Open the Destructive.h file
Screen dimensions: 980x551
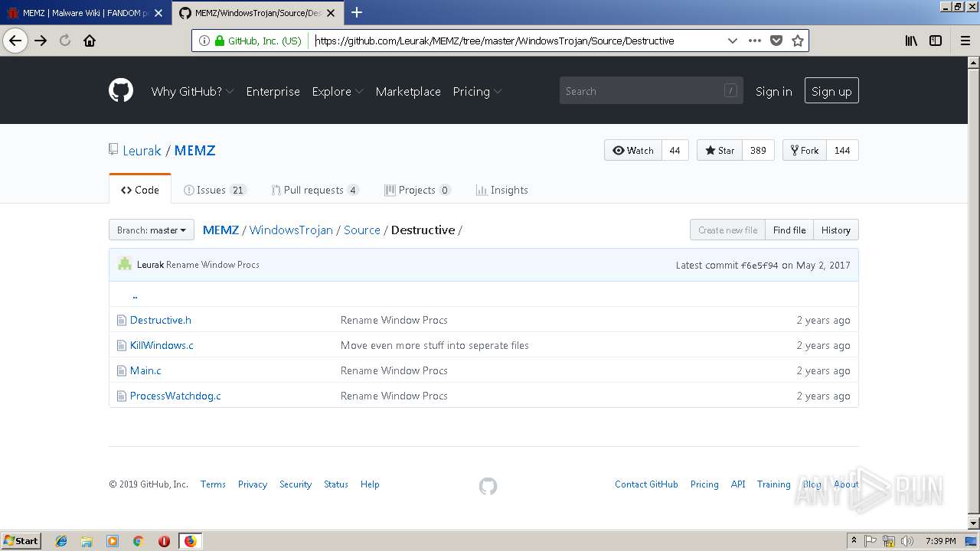pyautogui.click(x=161, y=320)
